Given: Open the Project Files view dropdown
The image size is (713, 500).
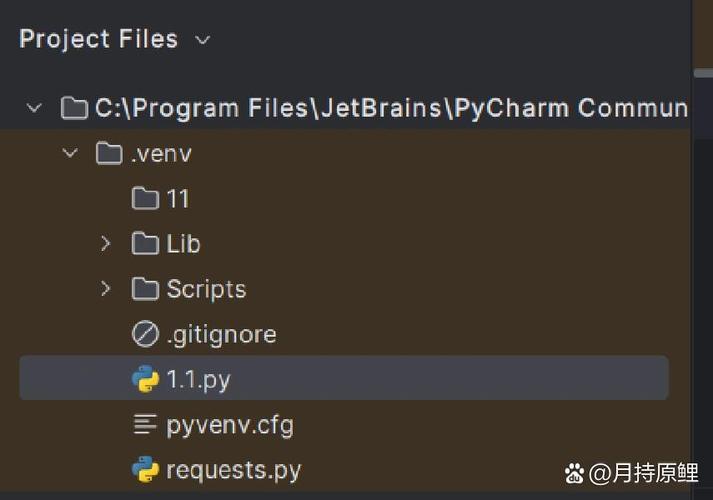Looking at the screenshot, I should 203,41.
